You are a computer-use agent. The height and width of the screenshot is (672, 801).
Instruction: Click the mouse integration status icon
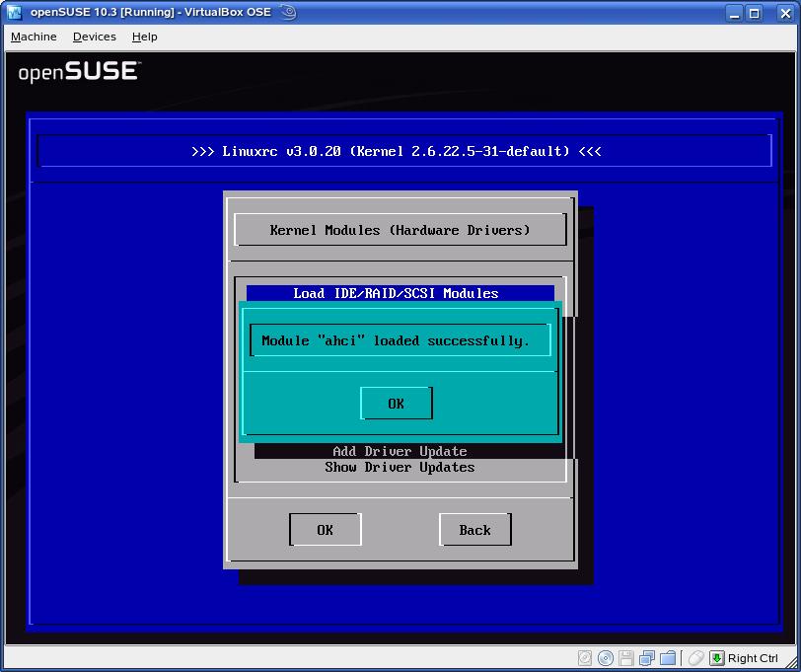[x=695, y=657]
